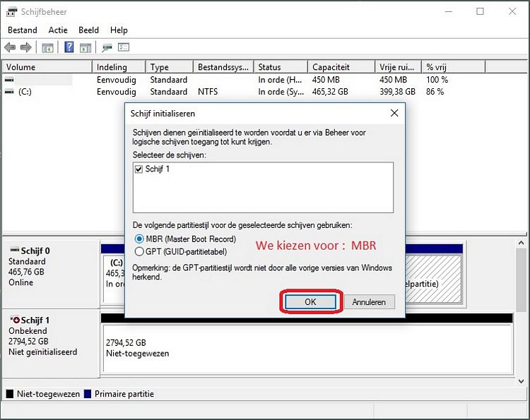Sort by the % vrij column header
Viewport: 530px width, 420px height.
pyautogui.click(x=453, y=67)
